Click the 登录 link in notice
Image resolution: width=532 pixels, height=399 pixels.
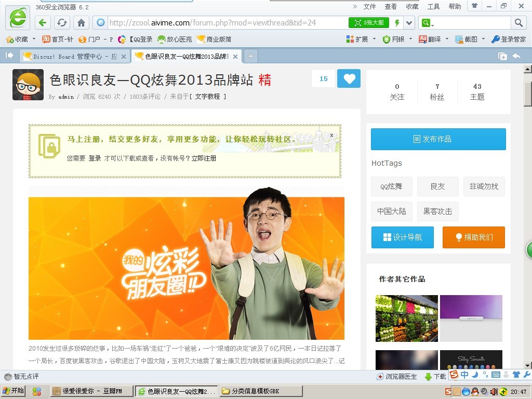[x=95, y=158]
